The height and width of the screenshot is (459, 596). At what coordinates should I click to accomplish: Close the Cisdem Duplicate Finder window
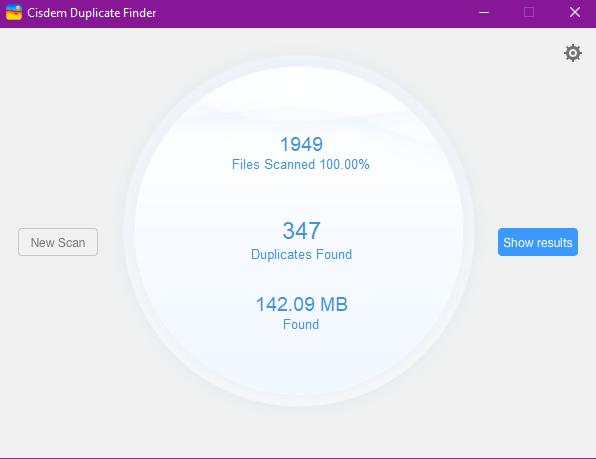(x=575, y=13)
